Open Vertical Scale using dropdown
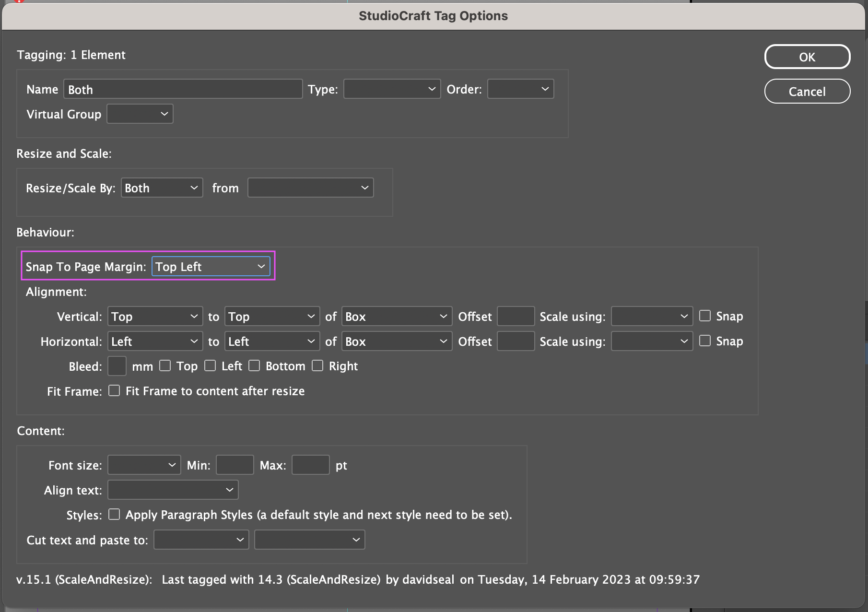 pos(652,317)
